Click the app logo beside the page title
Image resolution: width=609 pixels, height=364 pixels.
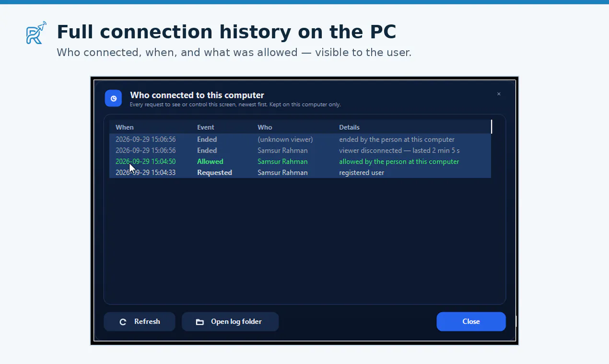[36, 33]
